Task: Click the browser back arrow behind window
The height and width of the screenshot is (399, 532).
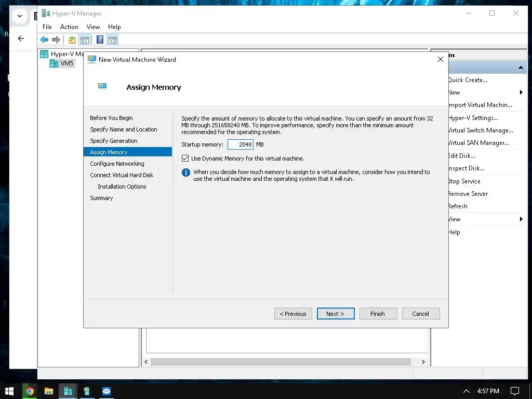Action: (21, 38)
